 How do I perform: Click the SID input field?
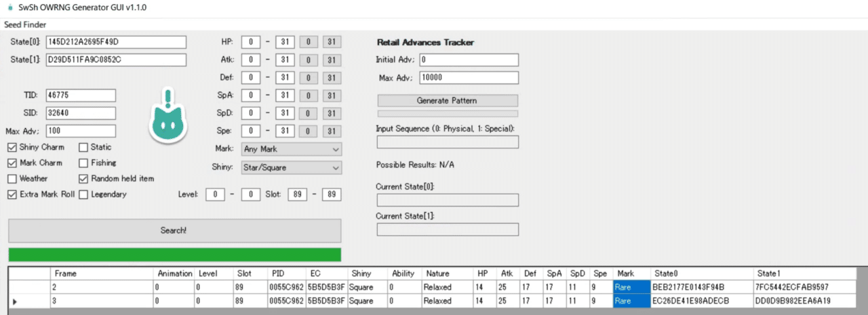point(81,113)
